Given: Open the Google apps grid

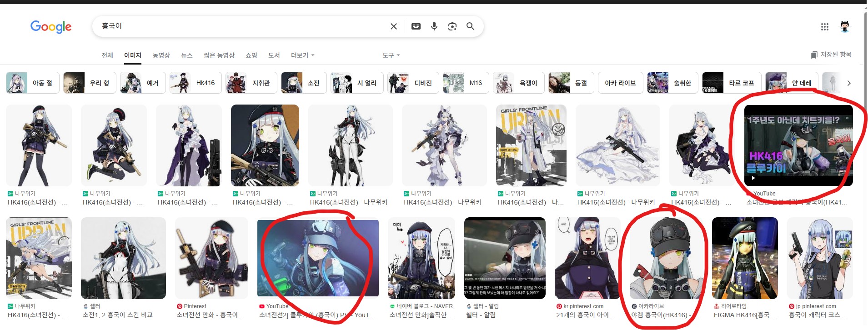Looking at the screenshot, I should pyautogui.click(x=825, y=27).
